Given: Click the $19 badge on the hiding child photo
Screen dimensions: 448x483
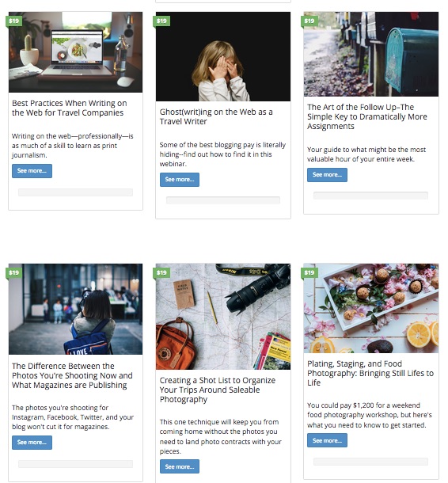Looking at the screenshot, I should pos(161,21).
